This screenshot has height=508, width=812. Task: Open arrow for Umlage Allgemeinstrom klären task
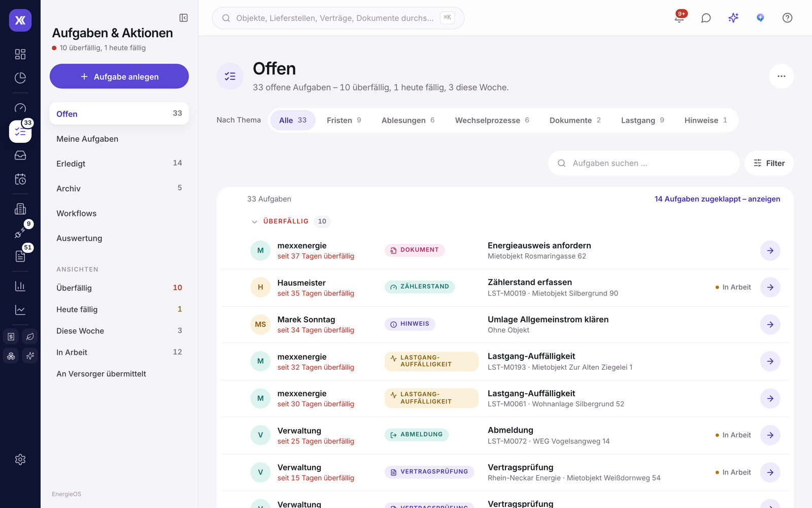point(770,325)
